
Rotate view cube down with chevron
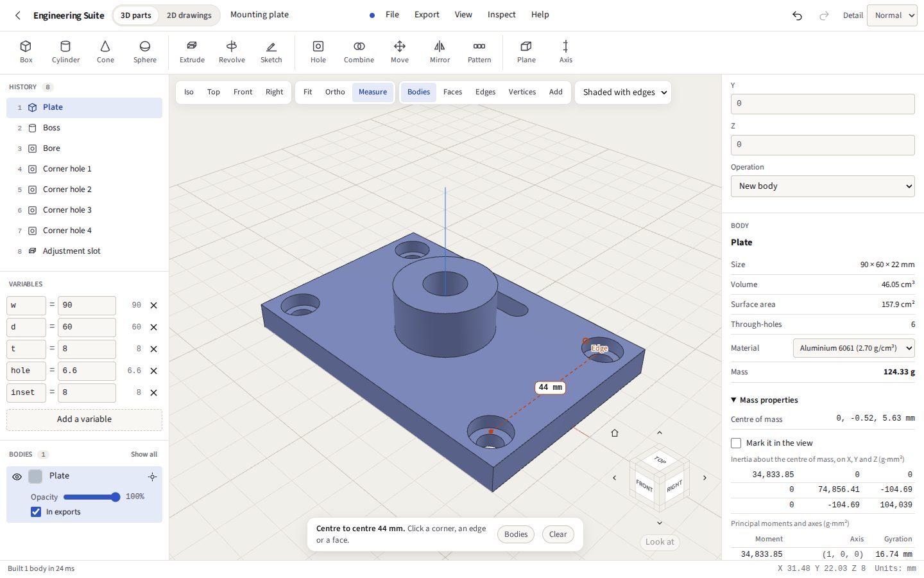[x=659, y=523]
